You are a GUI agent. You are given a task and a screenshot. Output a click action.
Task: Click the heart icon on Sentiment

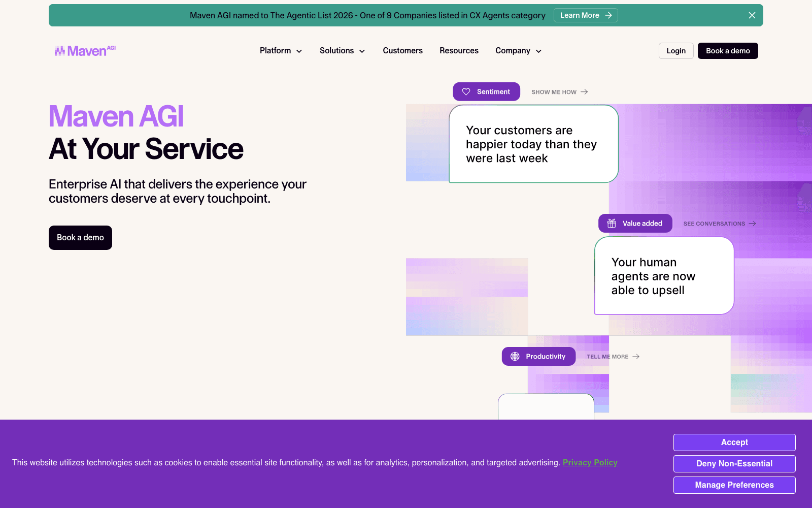tap(466, 92)
